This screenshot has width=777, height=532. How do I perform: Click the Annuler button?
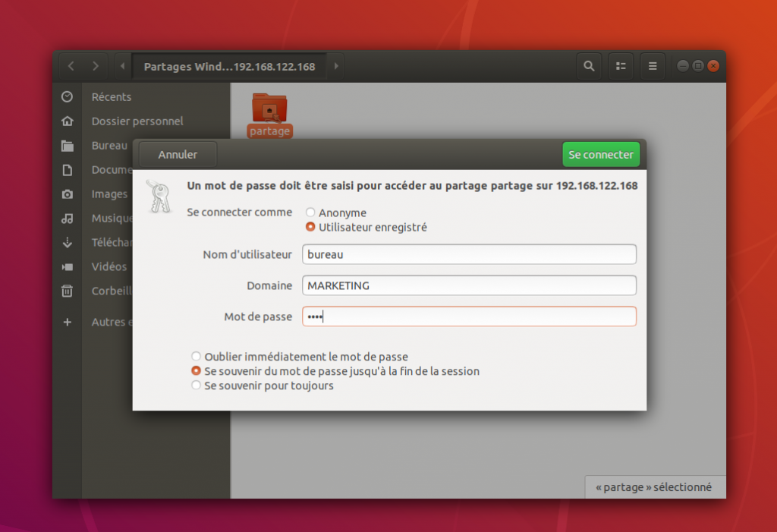(178, 155)
